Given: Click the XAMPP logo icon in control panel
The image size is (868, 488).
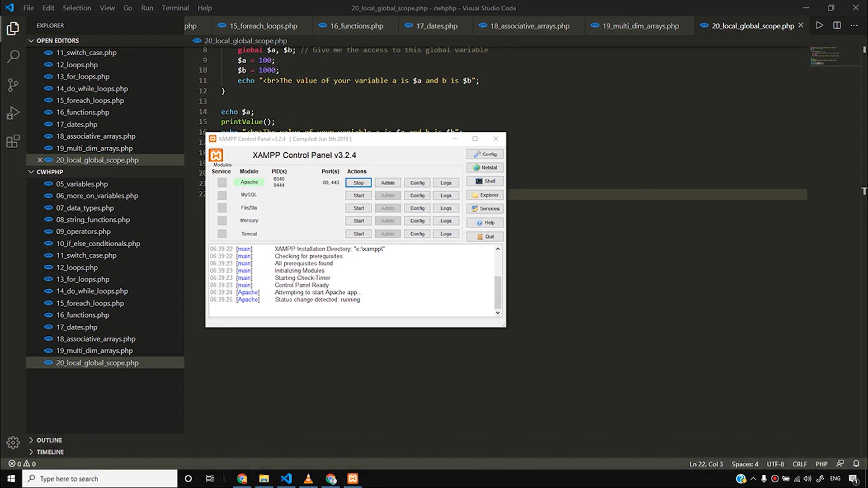Looking at the screenshot, I should 216,155.
